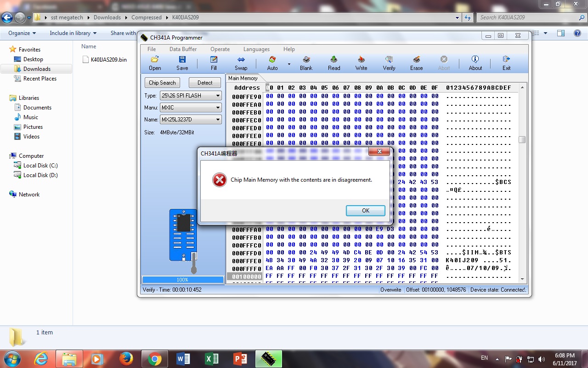The width and height of the screenshot is (588, 368).
Task: Toggle the Explorer preview pane icon
Action: tap(561, 33)
